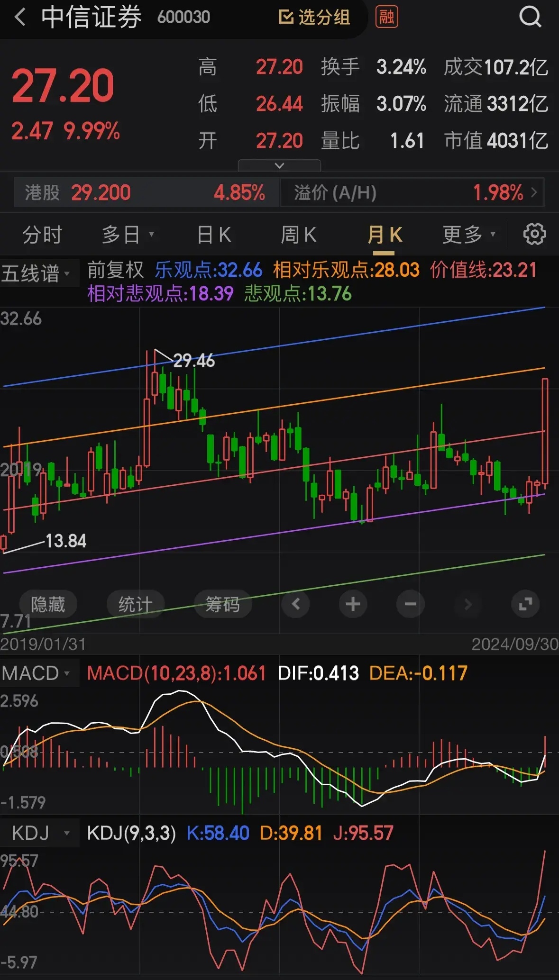This screenshot has width=559, height=980.
Task: Tap the 换手 3.24% turnover value
Action: [x=373, y=67]
